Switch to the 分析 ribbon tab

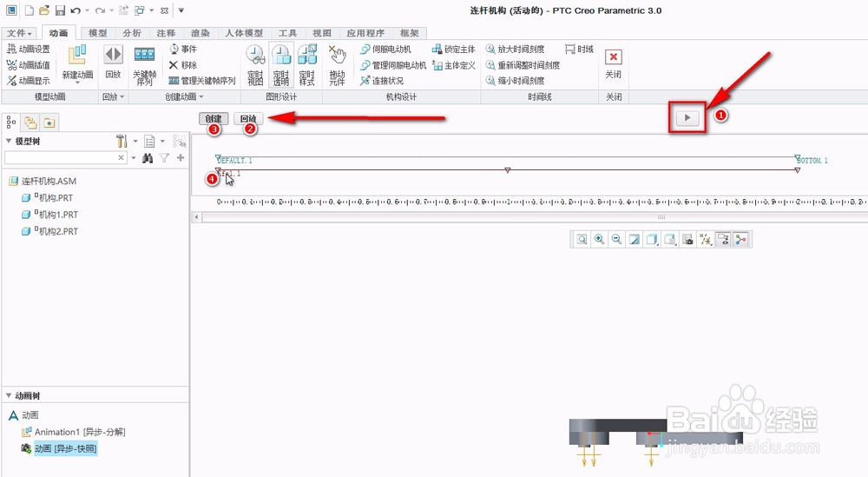132,33
